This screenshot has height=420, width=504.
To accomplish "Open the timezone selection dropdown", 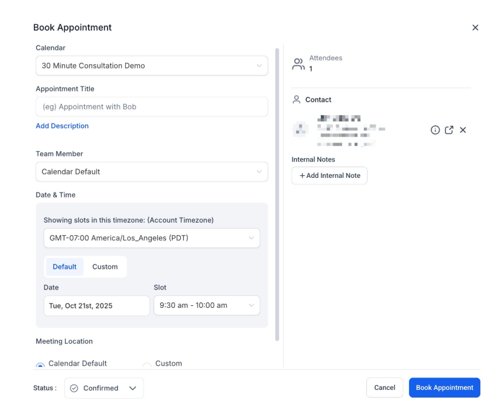I will (151, 238).
